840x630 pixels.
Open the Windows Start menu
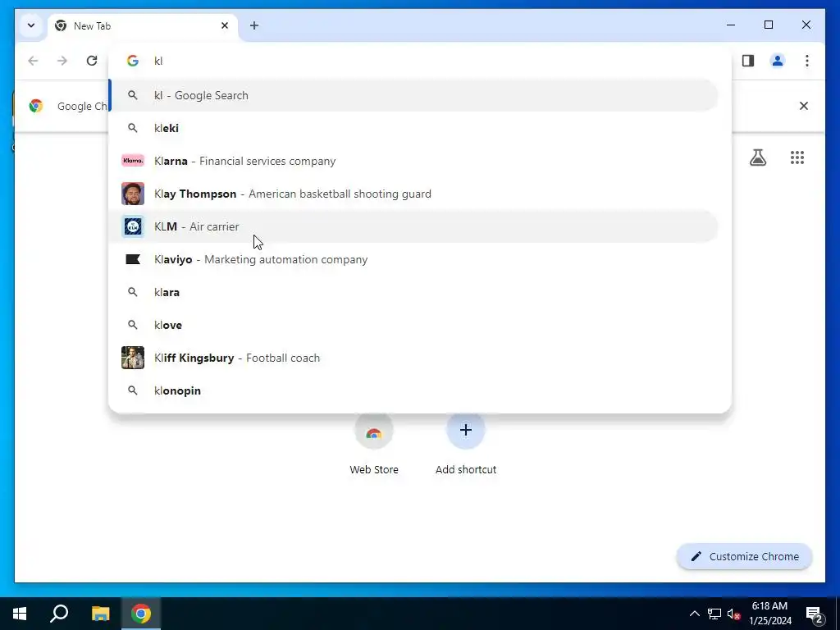20,614
